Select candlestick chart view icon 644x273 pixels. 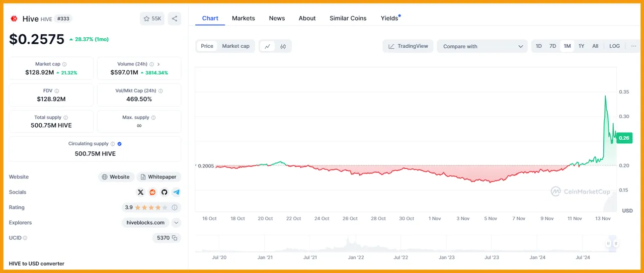(283, 46)
